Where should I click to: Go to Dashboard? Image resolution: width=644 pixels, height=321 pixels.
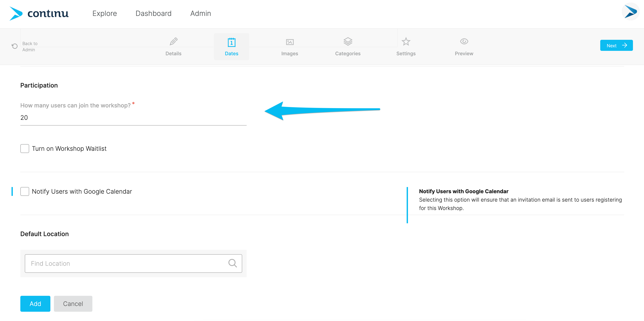[x=154, y=13]
